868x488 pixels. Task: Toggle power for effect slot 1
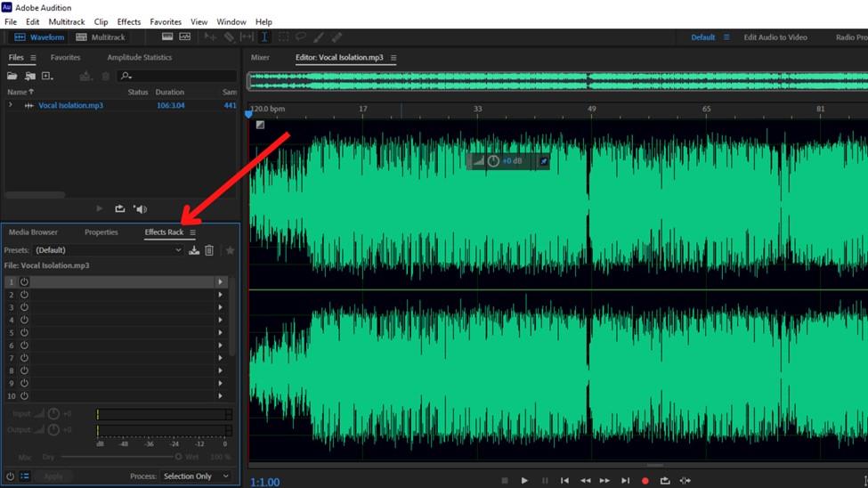[x=24, y=282]
